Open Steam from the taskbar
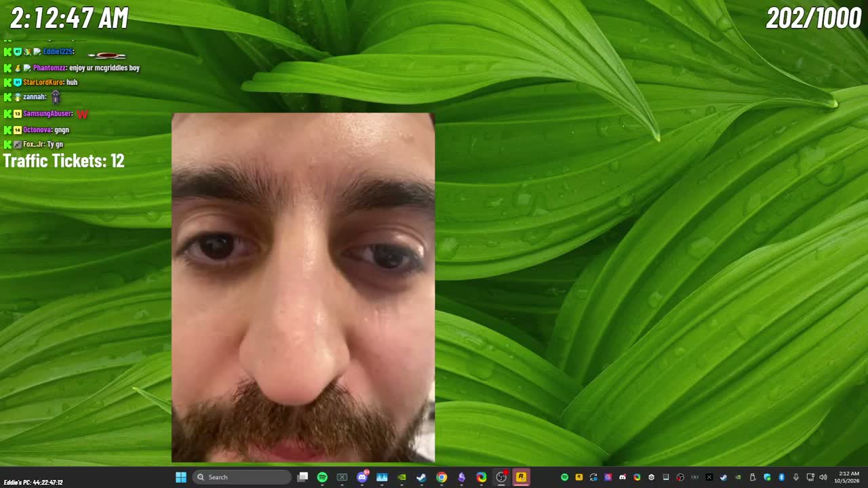The height and width of the screenshot is (488, 868). coord(421,477)
